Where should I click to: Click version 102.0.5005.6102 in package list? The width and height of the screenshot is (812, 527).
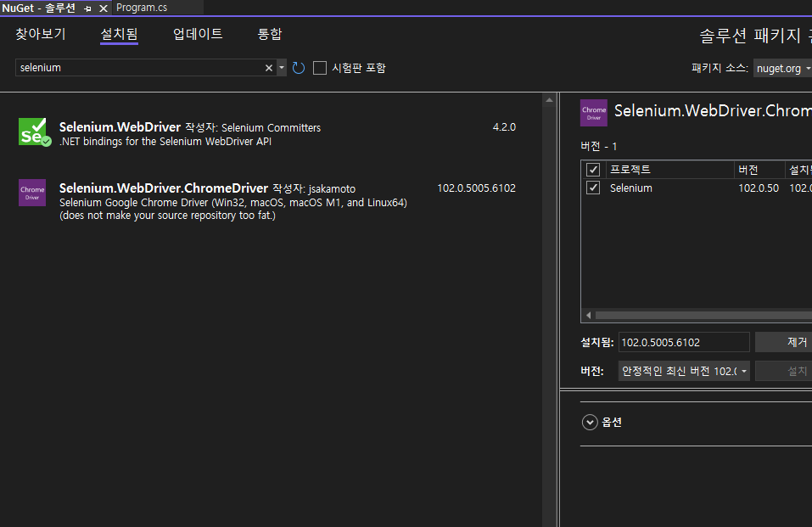pyautogui.click(x=477, y=188)
